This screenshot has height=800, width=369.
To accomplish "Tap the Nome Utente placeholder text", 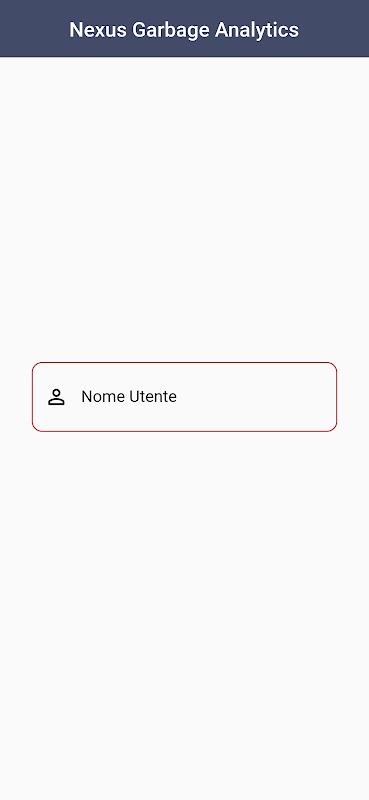I will point(129,396).
